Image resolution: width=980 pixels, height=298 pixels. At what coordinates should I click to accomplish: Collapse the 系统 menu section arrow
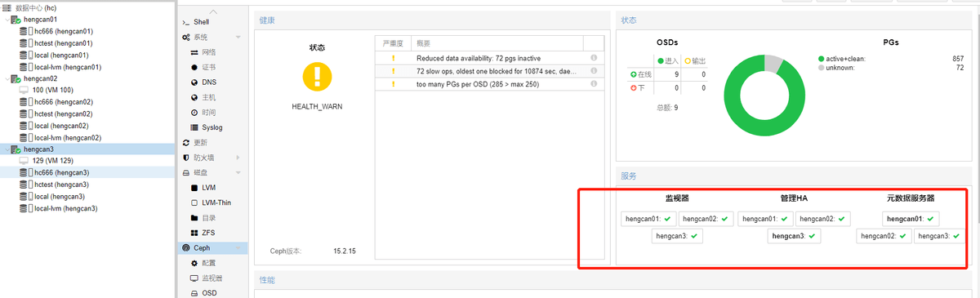pos(238,38)
